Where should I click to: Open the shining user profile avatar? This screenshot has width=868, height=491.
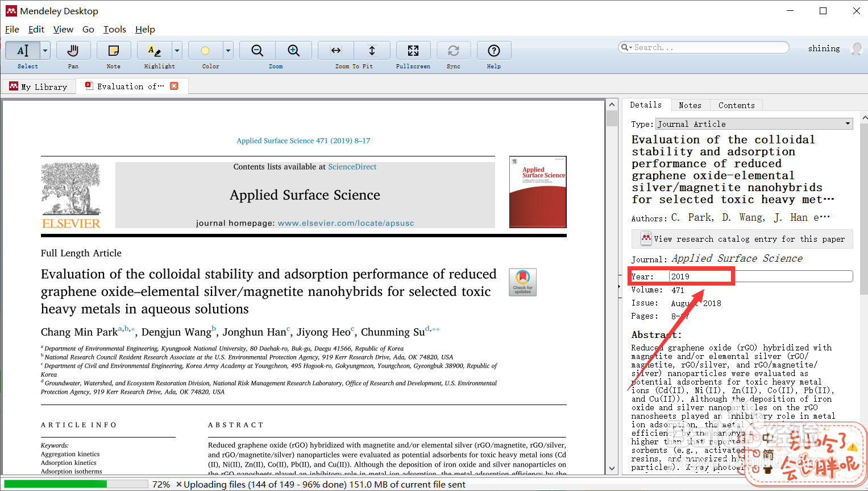[x=856, y=48]
